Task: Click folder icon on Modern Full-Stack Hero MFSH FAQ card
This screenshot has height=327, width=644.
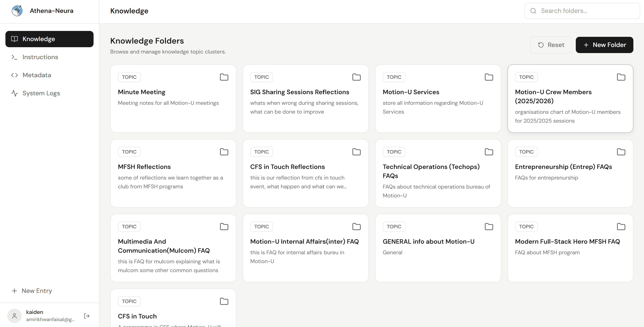Action: click(x=621, y=226)
